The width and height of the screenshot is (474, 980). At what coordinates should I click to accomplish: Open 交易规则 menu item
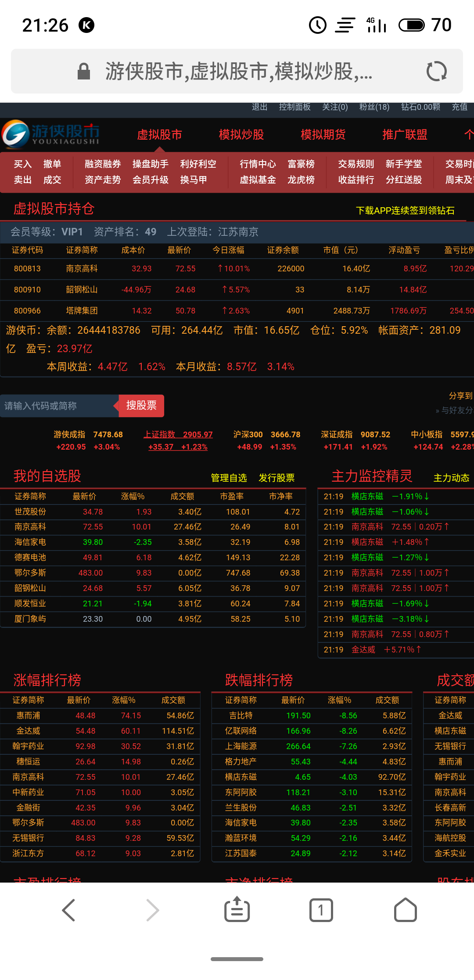click(x=356, y=164)
